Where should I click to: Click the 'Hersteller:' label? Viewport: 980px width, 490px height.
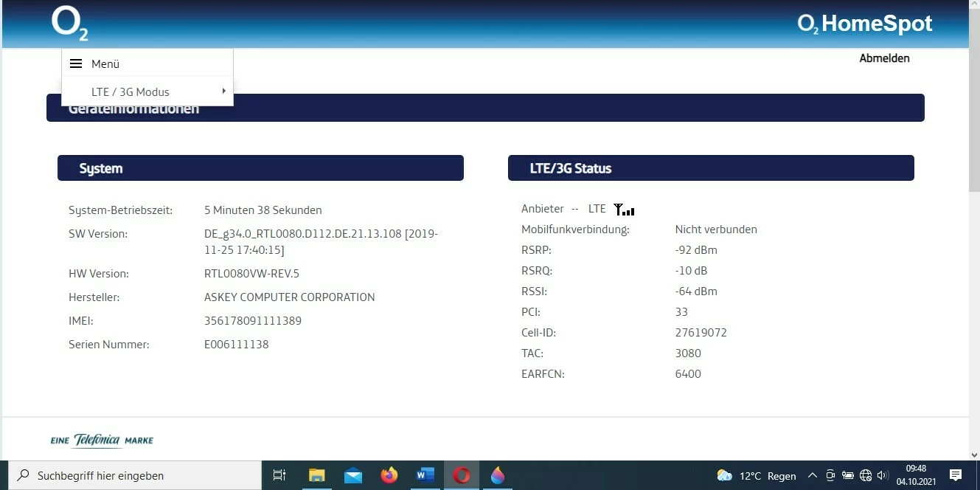[94, 297]
